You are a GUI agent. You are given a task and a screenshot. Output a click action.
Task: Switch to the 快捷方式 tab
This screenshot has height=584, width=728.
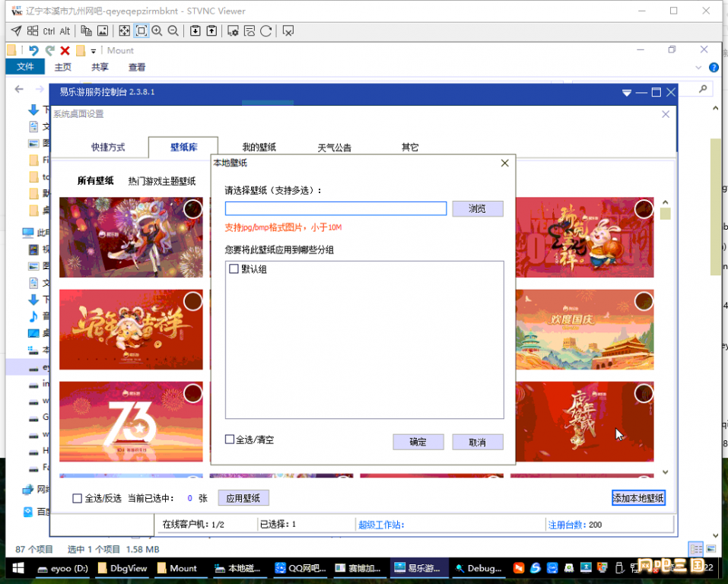pyautogui.click(x=108, y=148)
